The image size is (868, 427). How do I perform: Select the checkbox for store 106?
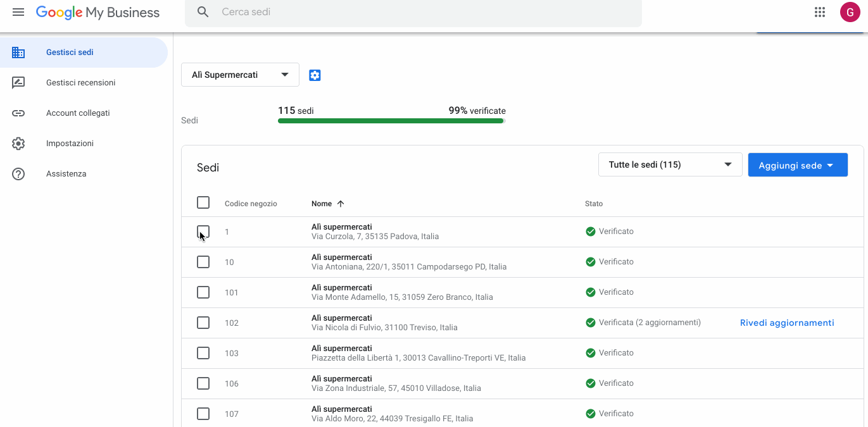coord(203,383)
